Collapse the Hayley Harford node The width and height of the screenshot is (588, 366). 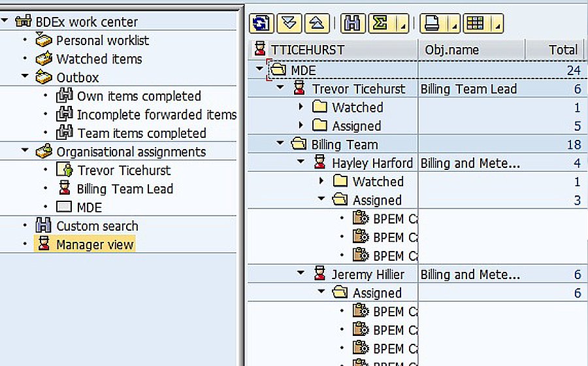pyautogui.click(x=301, y=161)
